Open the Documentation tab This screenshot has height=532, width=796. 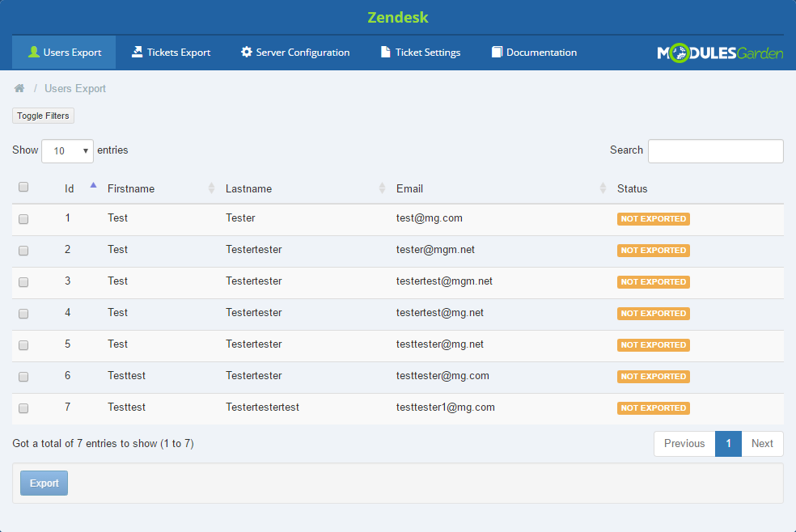[534, 53]
